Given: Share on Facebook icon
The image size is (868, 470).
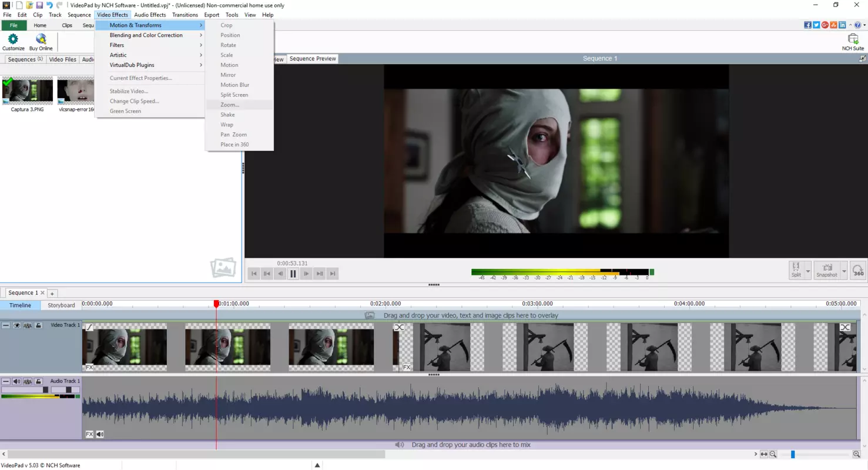Looking at the screenshot, I should 807,25.
